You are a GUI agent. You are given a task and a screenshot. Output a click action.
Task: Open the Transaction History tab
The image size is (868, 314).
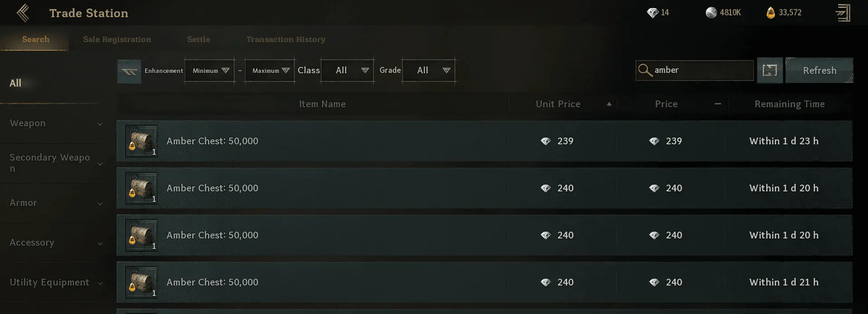click(285, 39)
